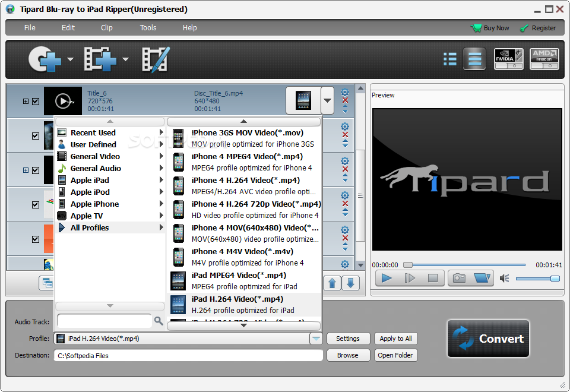This screenshot has width=570, height=392.
Task: Take a snapshot with camera icon
Action: 459,278
